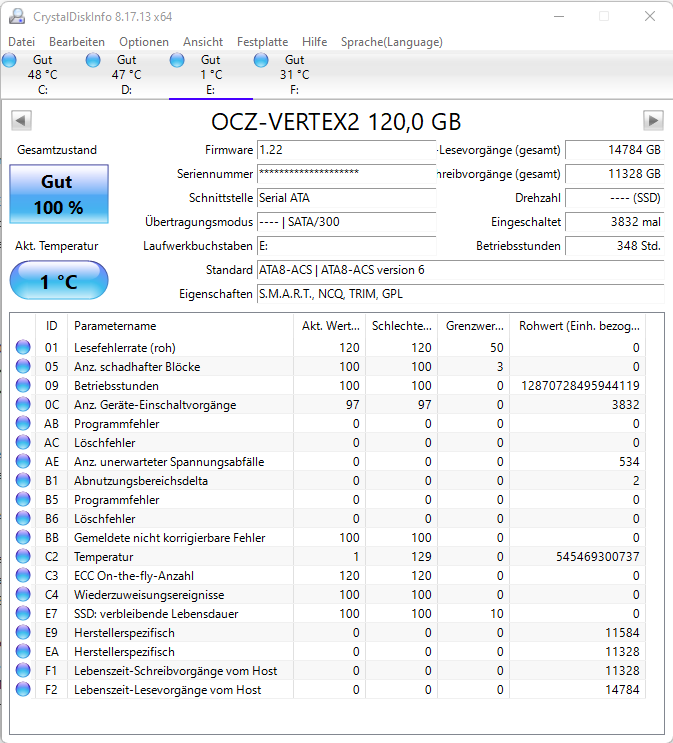Click status orb of attribute 0C Einschaltvorgänge
Screen dimensions: 673x743
click(x=23, y=404)
